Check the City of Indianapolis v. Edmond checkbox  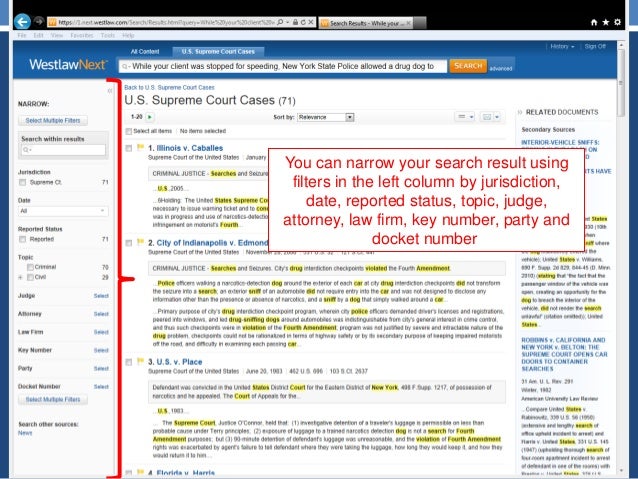pos(129,243)
